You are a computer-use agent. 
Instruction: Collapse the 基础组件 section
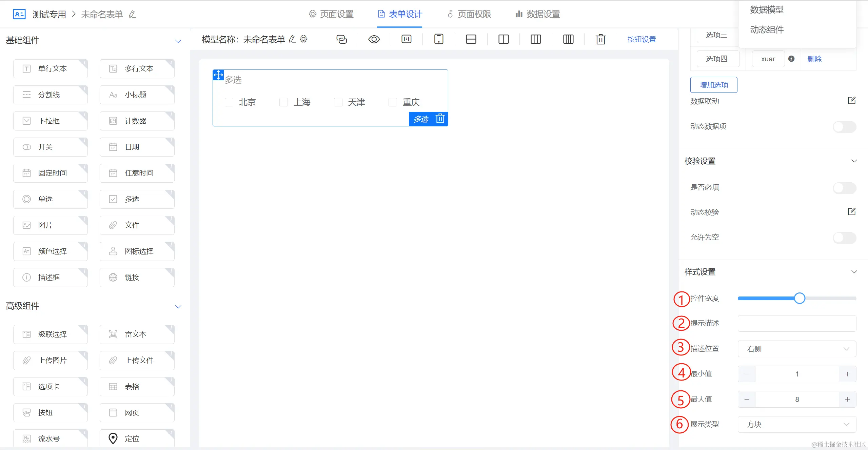(178, 41)
